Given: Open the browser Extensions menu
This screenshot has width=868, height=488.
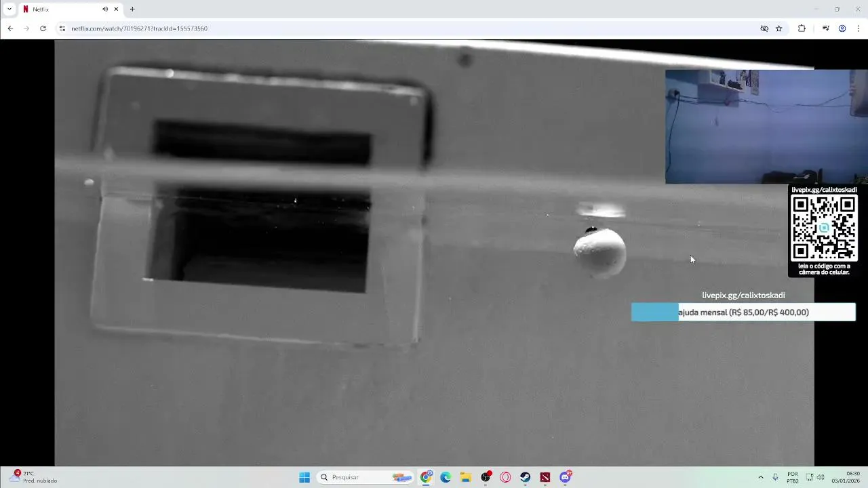Looking at the screenshot, I should [x=802, y=28].
